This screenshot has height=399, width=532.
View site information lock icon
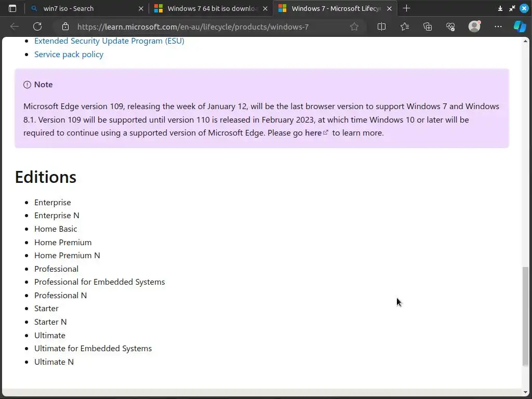click(x=65, y=26)
